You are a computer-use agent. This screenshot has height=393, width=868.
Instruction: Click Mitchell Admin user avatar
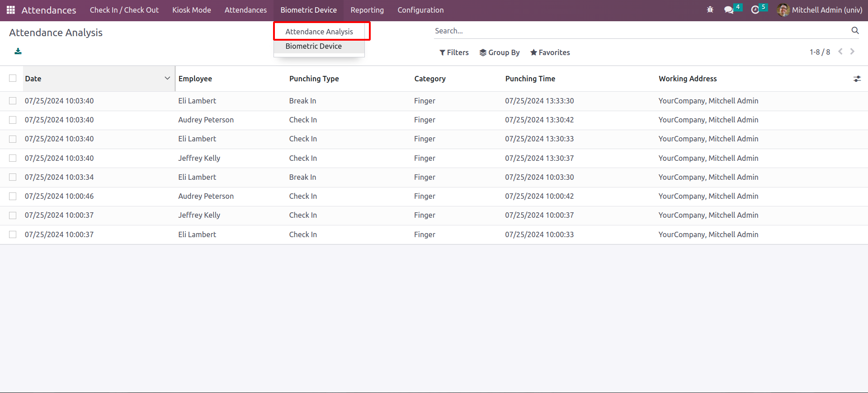pos(783,10)
